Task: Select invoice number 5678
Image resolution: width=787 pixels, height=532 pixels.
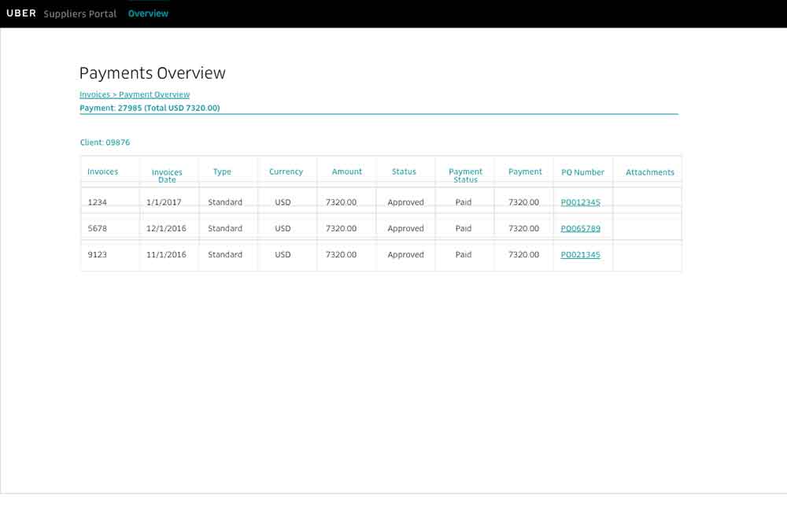Action: pos(98,228)
